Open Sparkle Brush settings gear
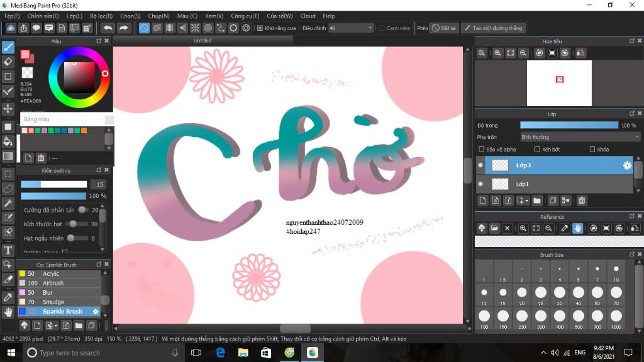 (x=96, y=312)
